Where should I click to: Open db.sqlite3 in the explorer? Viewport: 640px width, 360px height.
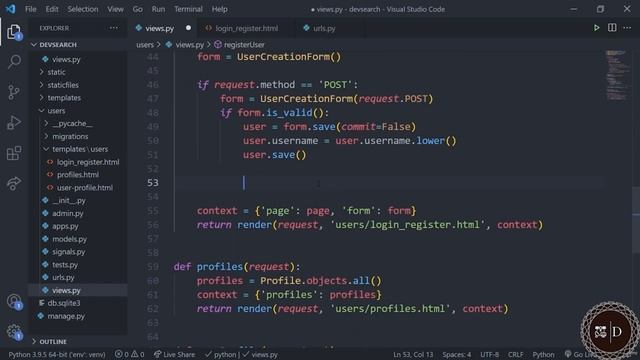pos(64,303)
